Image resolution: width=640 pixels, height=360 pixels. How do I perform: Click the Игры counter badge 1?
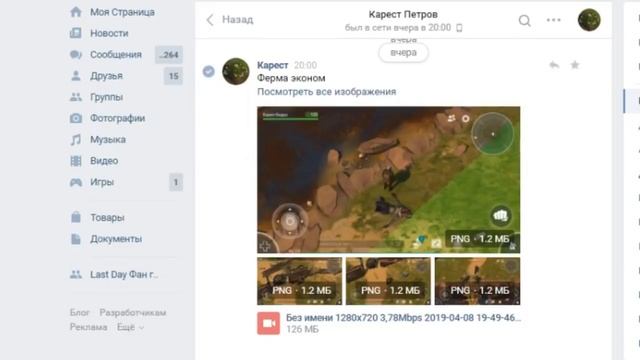(176, 182)
